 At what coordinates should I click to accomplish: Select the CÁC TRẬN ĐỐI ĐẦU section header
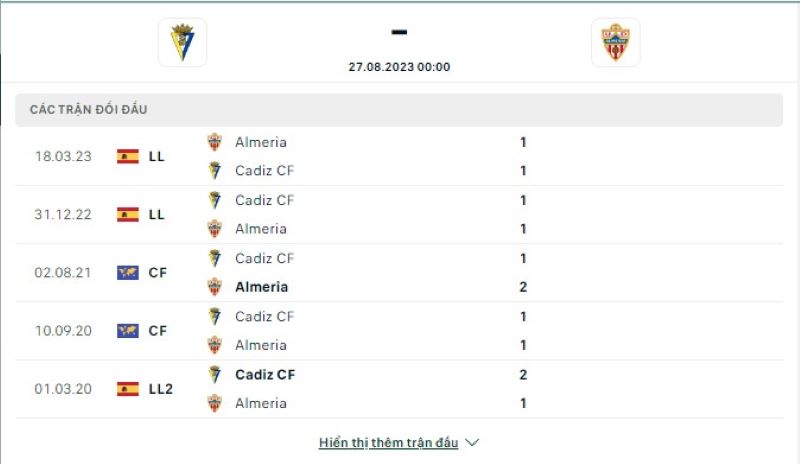89,110
